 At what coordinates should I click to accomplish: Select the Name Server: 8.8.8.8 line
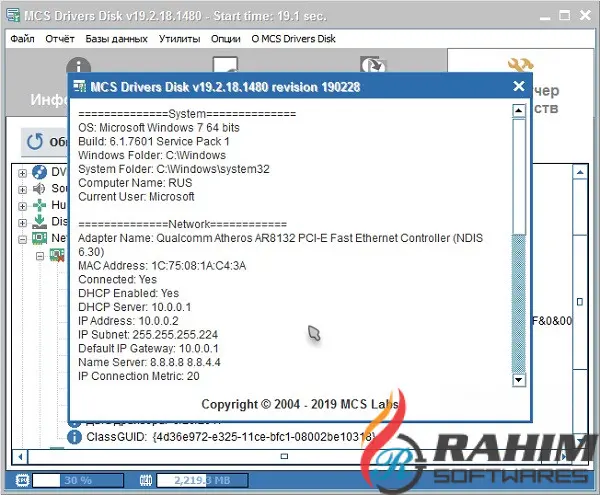(x=149, y=362)
